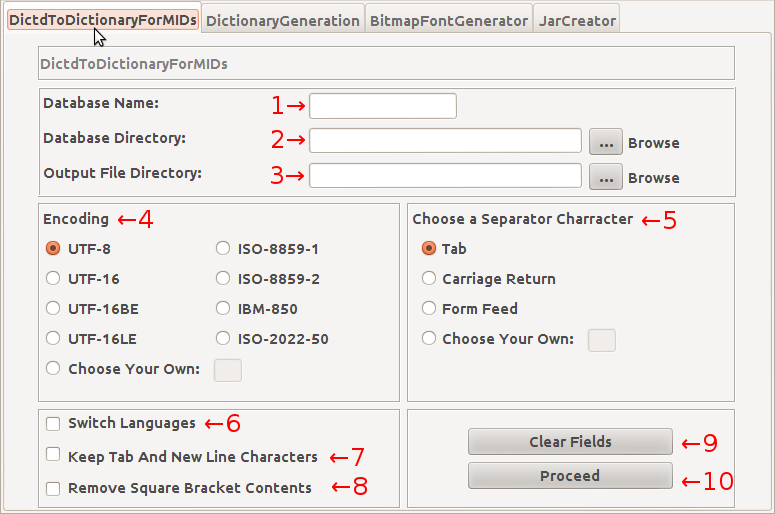The image size is (775, 514).
Task: Switch to the DictionaryGeneration tab
Action: (x=282, y=20)
